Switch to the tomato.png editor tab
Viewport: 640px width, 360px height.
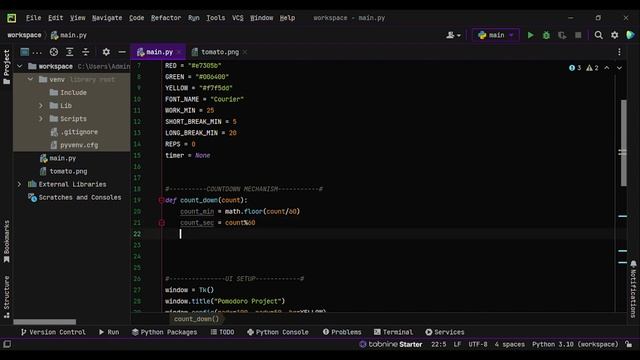220,52
